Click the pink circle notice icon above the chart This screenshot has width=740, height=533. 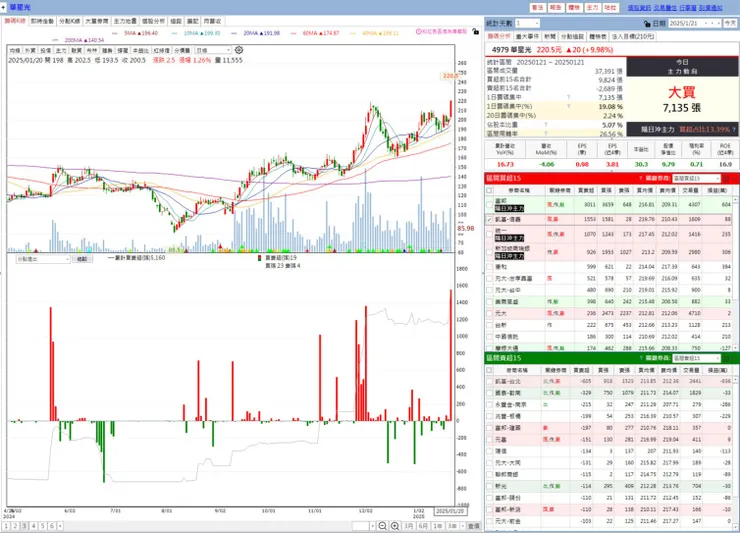(418, 32)
